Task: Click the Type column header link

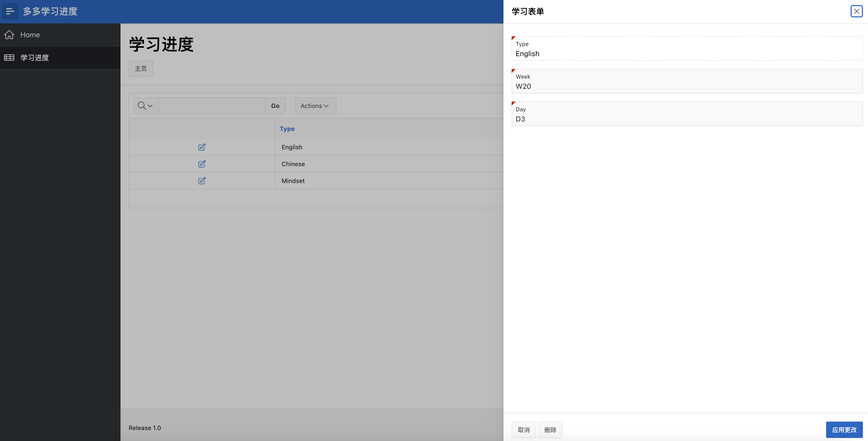Action: [287, 129]
